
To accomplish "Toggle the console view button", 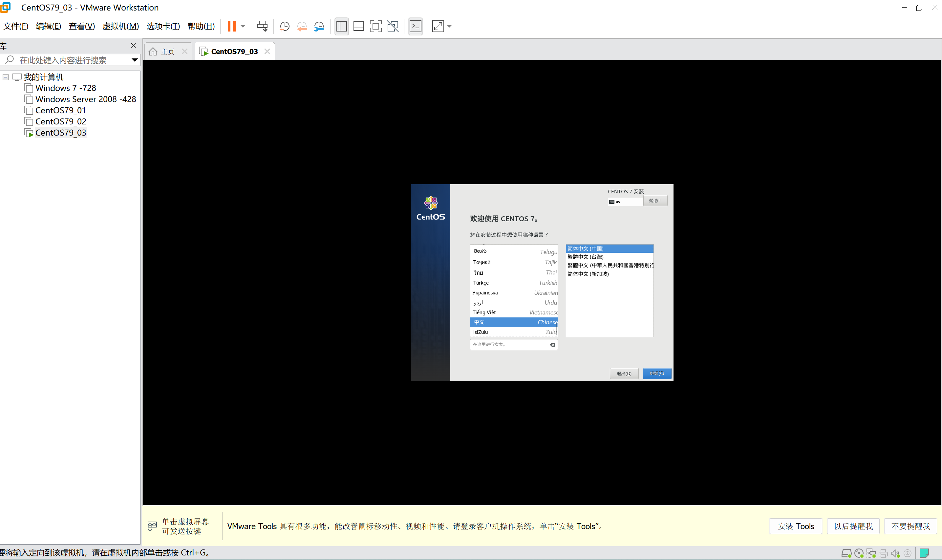I will [415, 26].
